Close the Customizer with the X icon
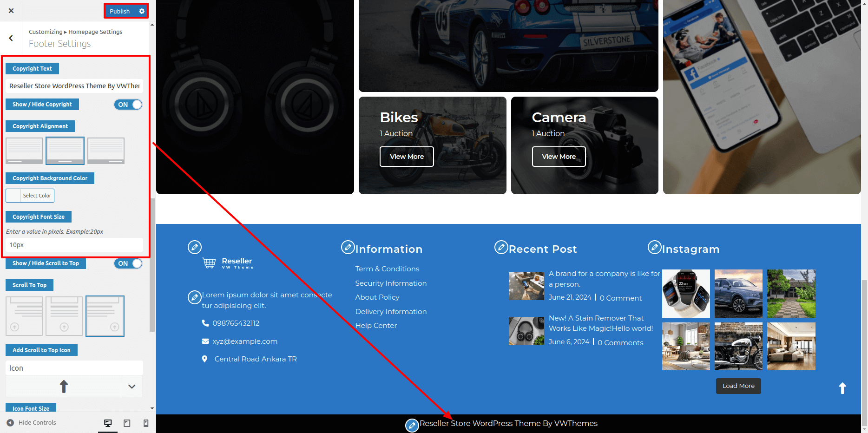The width and height of the screenshot is (868, 433). point(11,11)
